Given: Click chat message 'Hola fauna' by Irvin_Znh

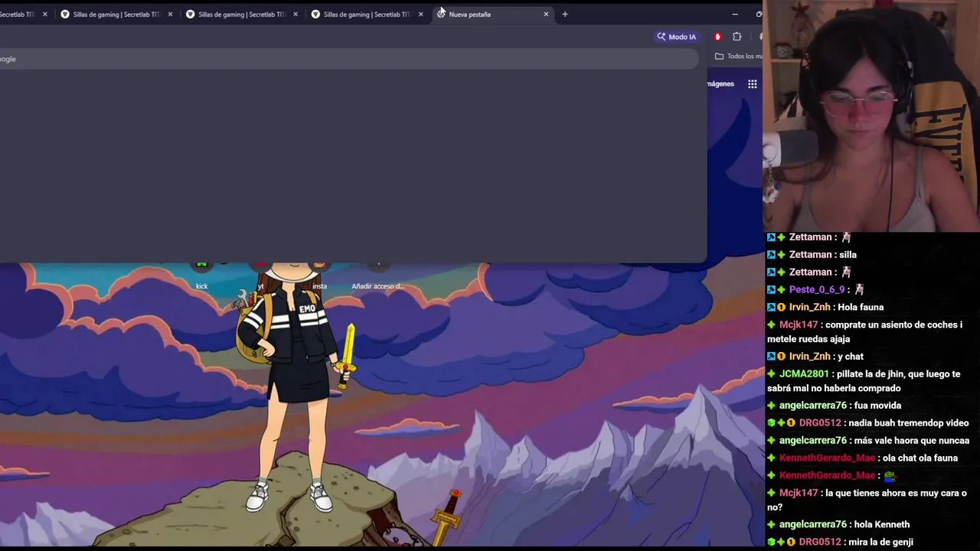Looking at the screenshot, I should point(861,307).
